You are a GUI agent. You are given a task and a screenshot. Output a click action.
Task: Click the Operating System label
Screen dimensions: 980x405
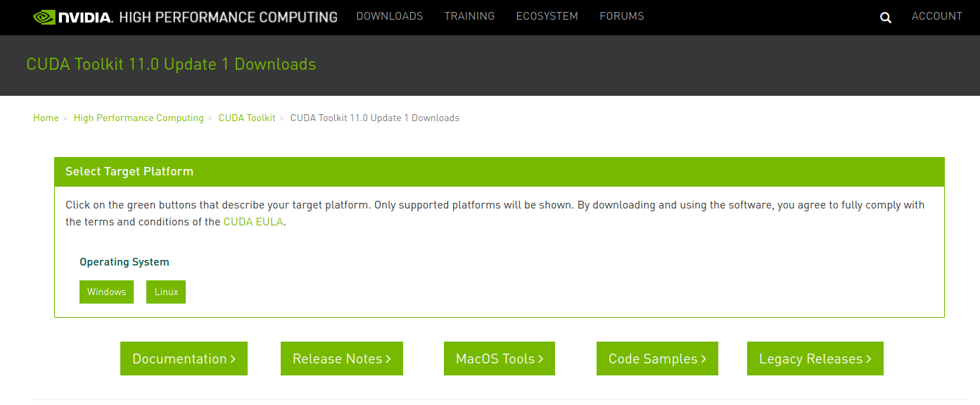[x=125, y=262]
